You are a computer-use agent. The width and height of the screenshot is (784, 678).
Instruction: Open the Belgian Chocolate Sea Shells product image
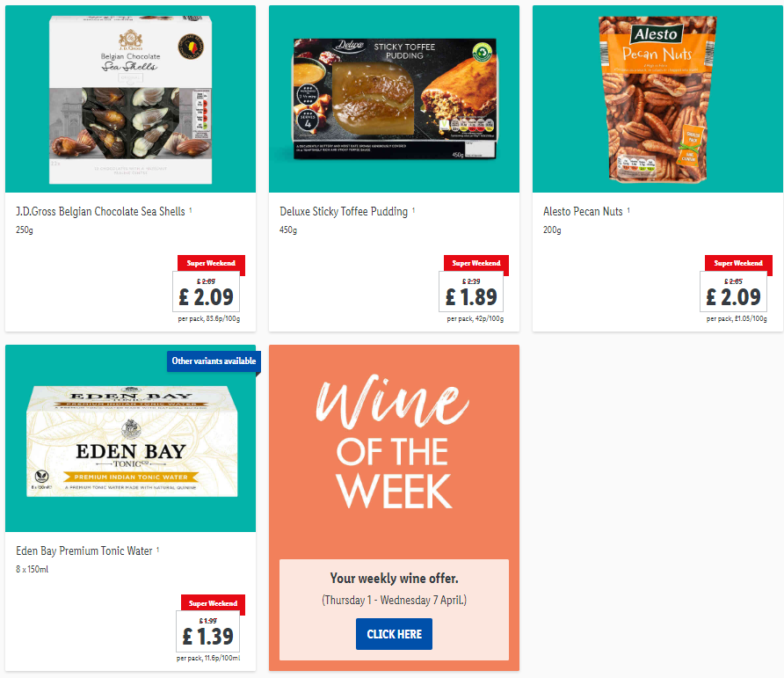point(130,99)
